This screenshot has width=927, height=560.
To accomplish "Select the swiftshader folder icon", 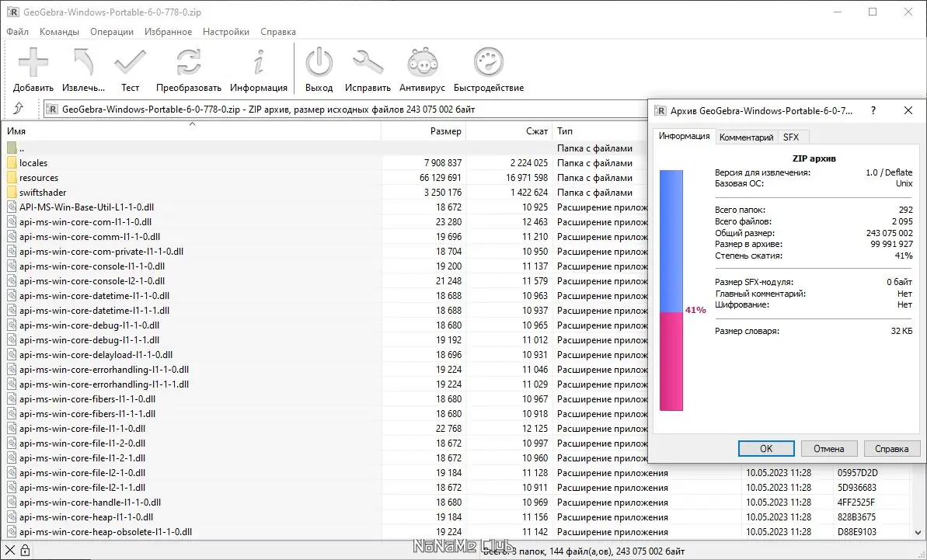I will click(x=12, y=192).
